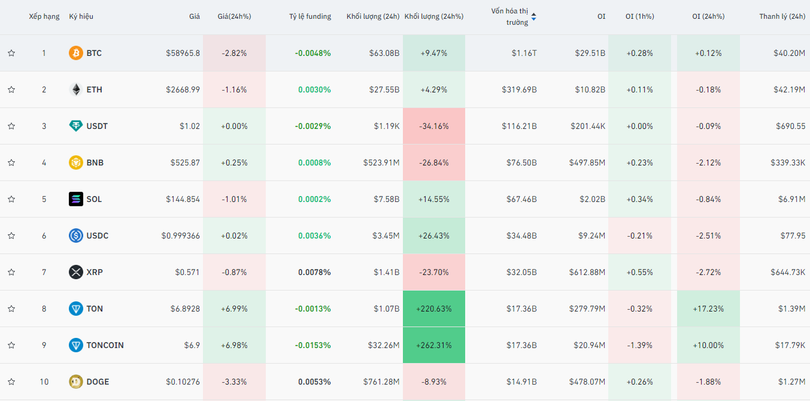
Task: Sort table by Giá(24h%) column header
Action: [234, 17]
